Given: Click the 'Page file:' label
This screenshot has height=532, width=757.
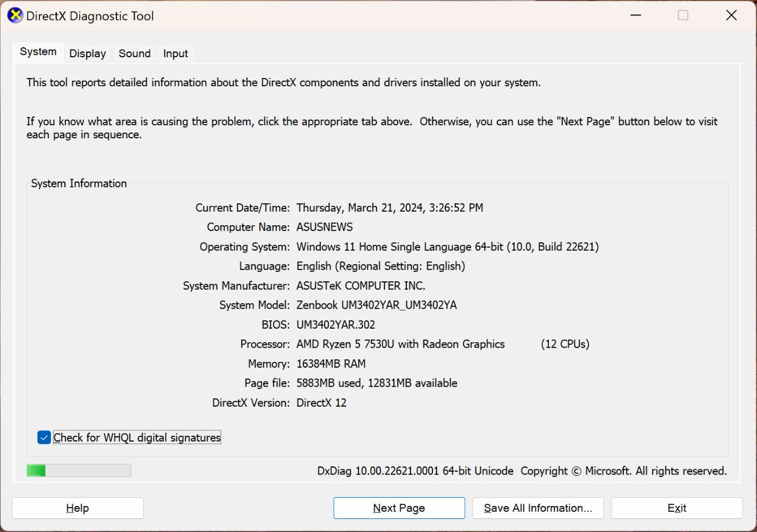Looking at the screenshot, I should tap(267, 384).
